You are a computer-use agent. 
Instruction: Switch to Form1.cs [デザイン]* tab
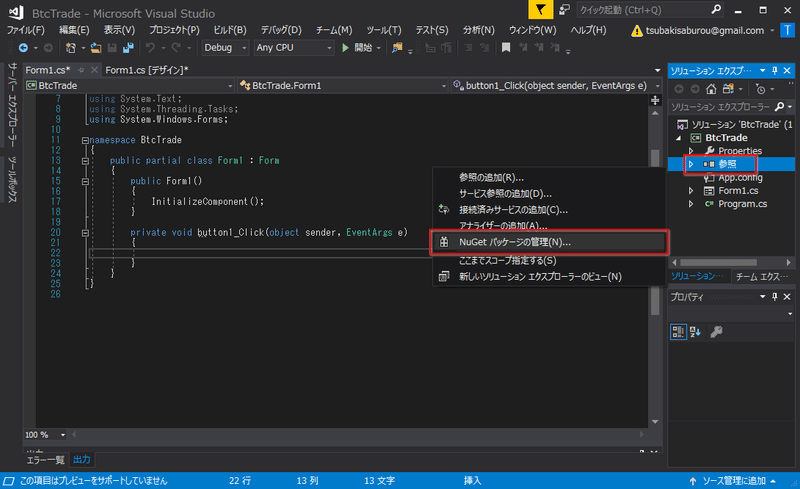coord(146,70)
